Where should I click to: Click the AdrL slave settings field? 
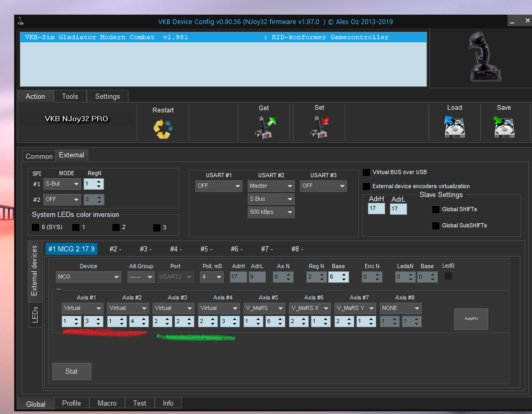(x=398, y=209)
